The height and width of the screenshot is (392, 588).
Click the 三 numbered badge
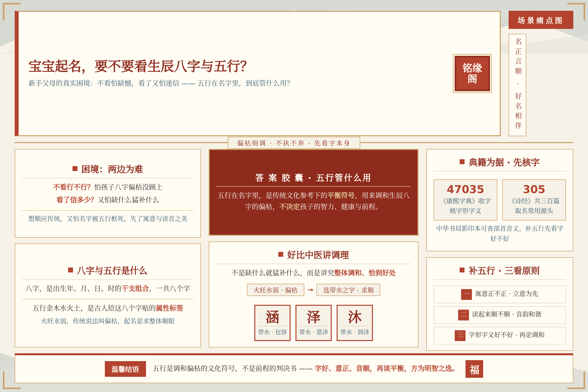point(460,335)
